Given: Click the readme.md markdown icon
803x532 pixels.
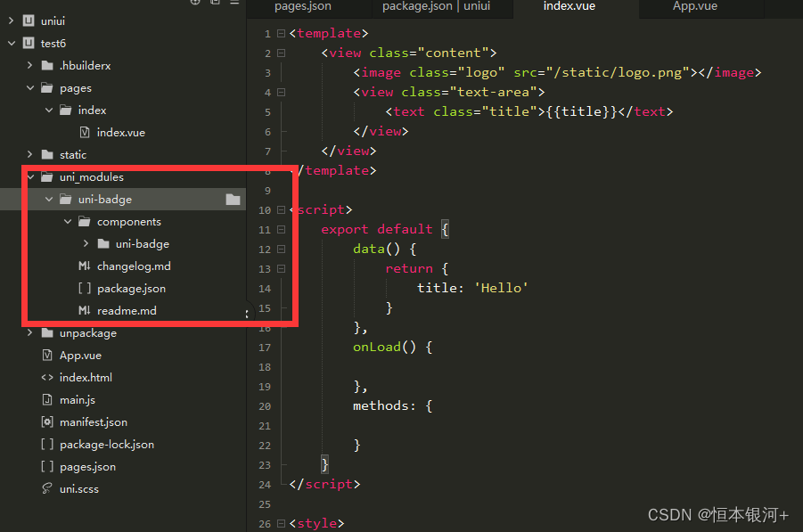Looking at the screenshot, I should pyautogui.click(x=85, y=310).
